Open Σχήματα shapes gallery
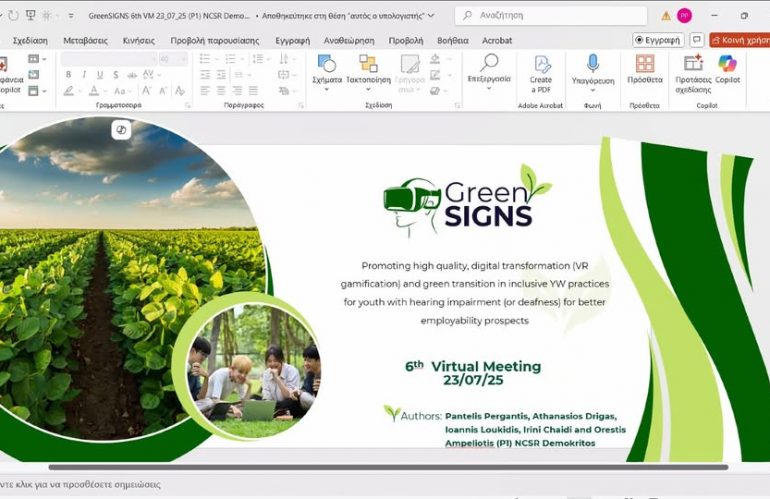Screen dimensions: 770x499 [327, 73]
